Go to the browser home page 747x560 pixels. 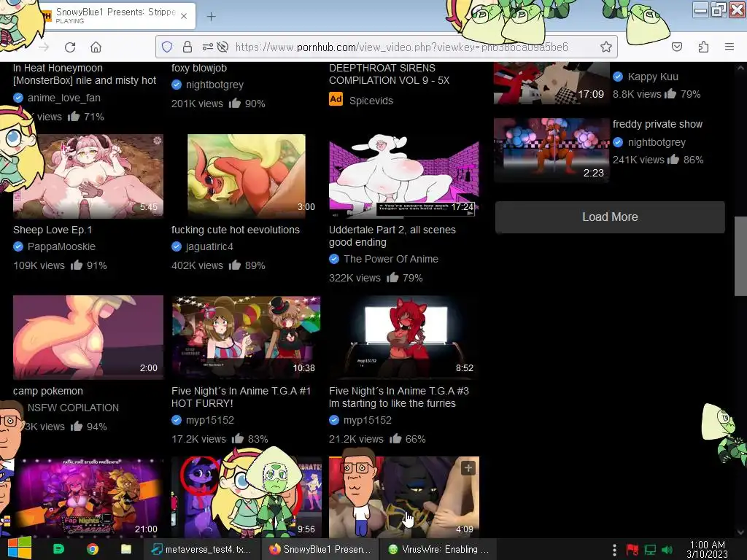coord(96,47)
